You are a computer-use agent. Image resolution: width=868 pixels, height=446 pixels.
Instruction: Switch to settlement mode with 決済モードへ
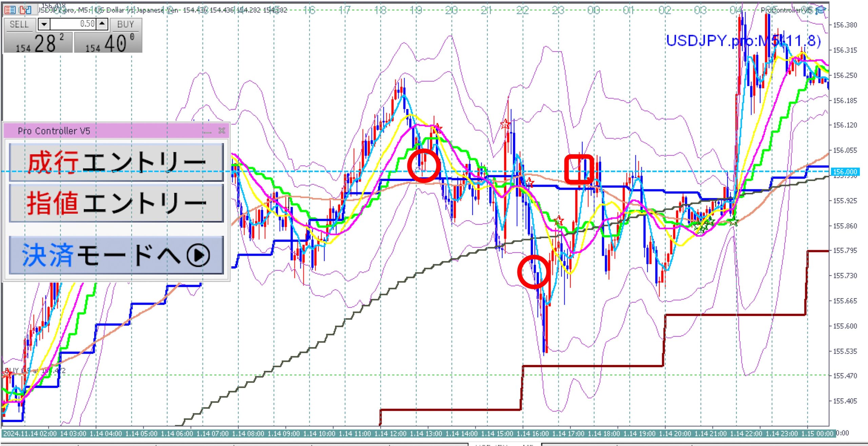point(116,255)
